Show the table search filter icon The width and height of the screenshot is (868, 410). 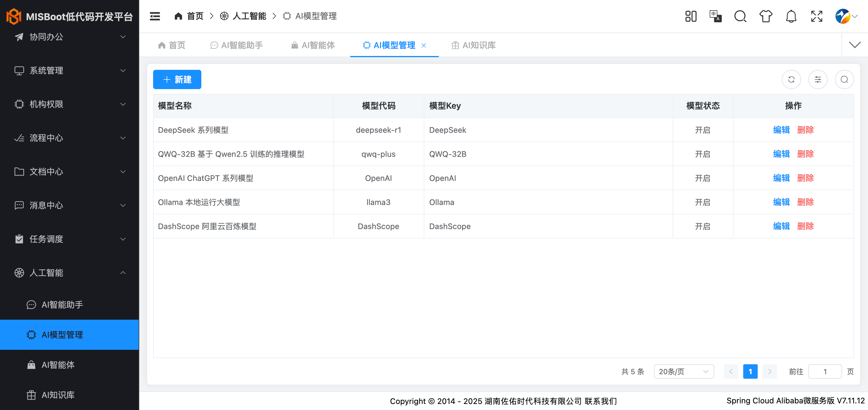(x=844, y=79)
